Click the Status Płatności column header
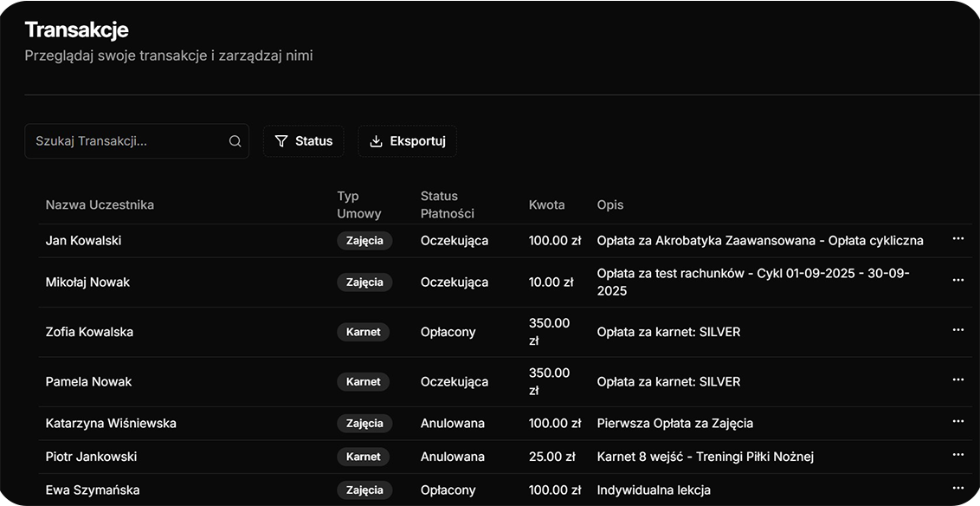The height and width of the screenshot is (506, 980). click(x=448, y=204)
